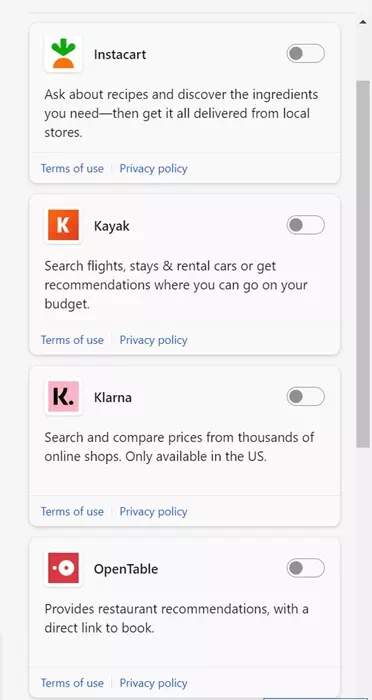Click the vertical scrollbar thumb
The image size is (372, 700).
[363, 264]
